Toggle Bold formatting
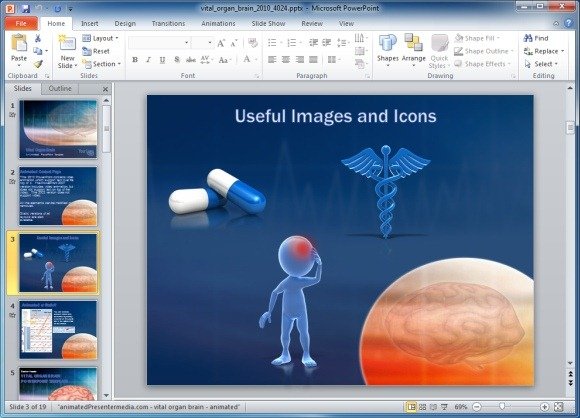The height and width of the screenshot is (418, 580). pos(135,60)
